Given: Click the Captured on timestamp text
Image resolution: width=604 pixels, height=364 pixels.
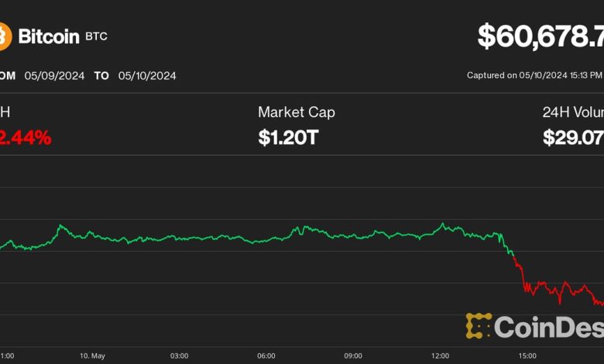Looking at the screenshot, I should pos(535,76).
